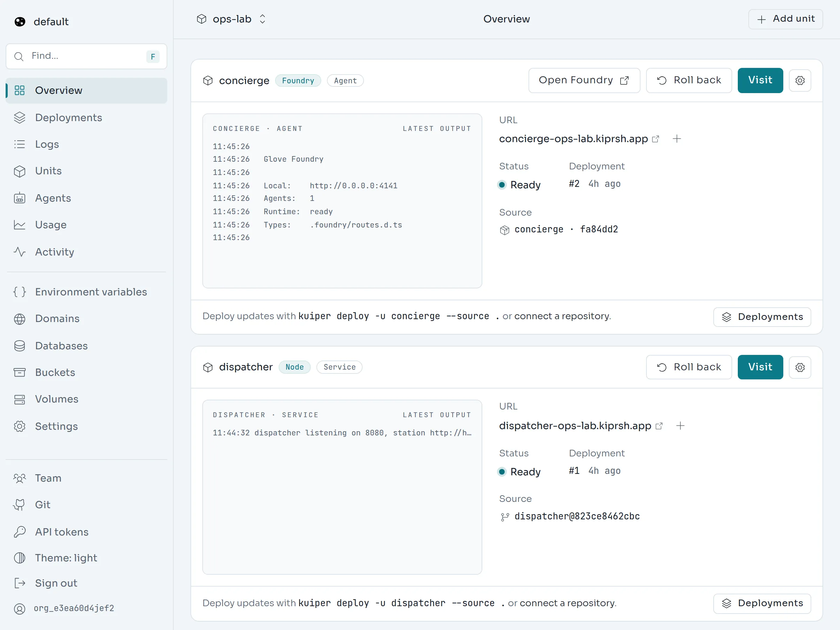Viewport: 840px width, 630px height.
Task: Click the Add unit button
Action: 785,19
